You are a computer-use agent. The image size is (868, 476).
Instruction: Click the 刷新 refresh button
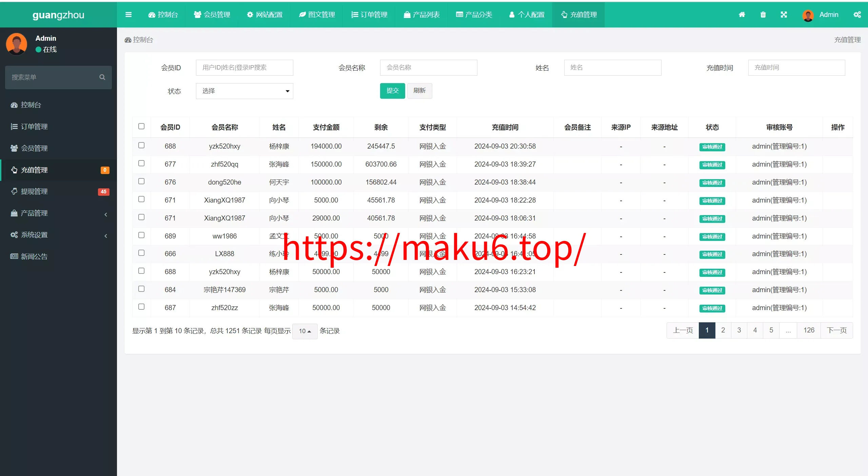pyautogui.click(x=419, y=91)
